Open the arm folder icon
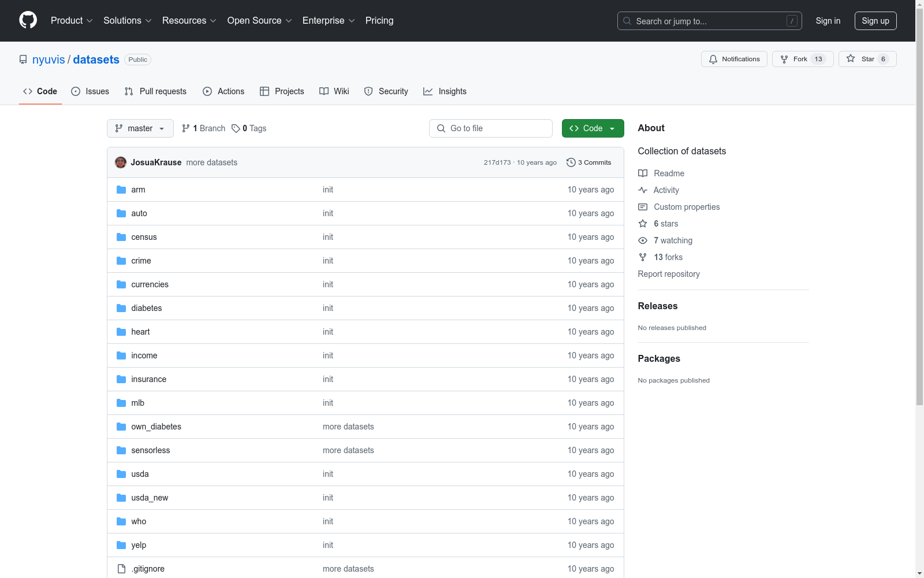Viewport: 924px width, 578px height. pos(121,190)
